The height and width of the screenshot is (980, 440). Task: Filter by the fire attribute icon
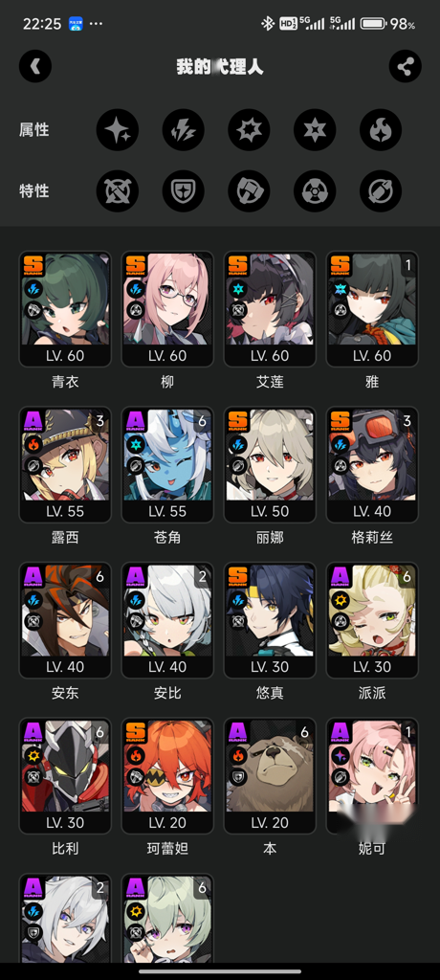coord(381,130)
